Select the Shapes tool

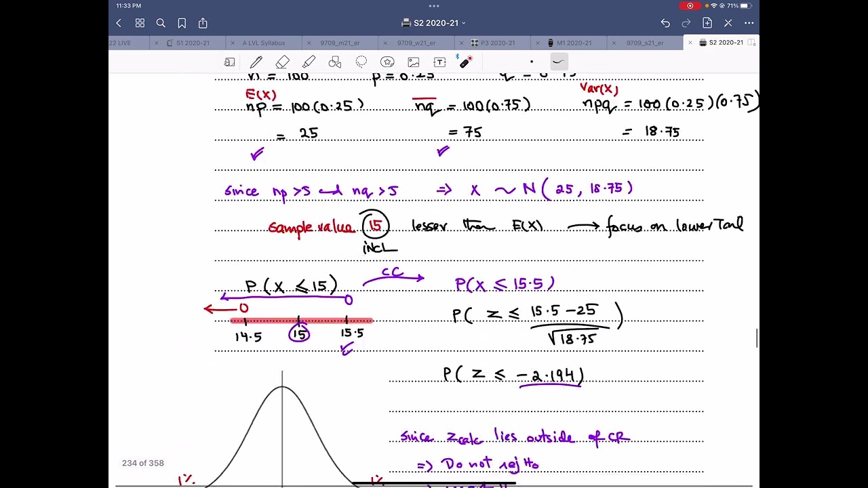click(x=335, y=62)
